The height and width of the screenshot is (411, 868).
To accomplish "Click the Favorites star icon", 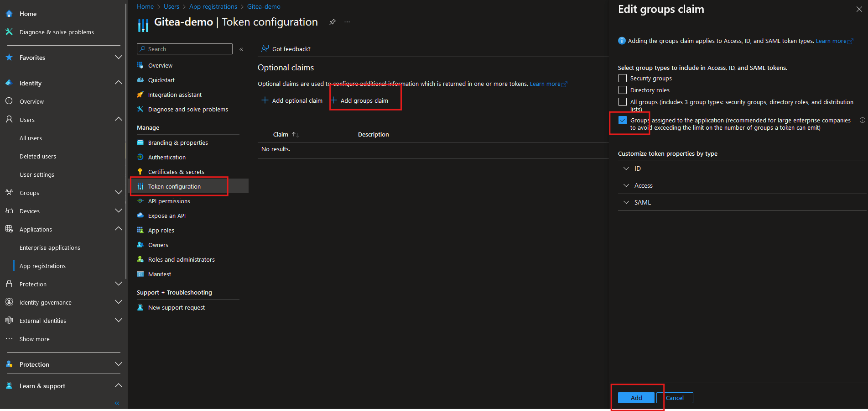I will [9, 58].
